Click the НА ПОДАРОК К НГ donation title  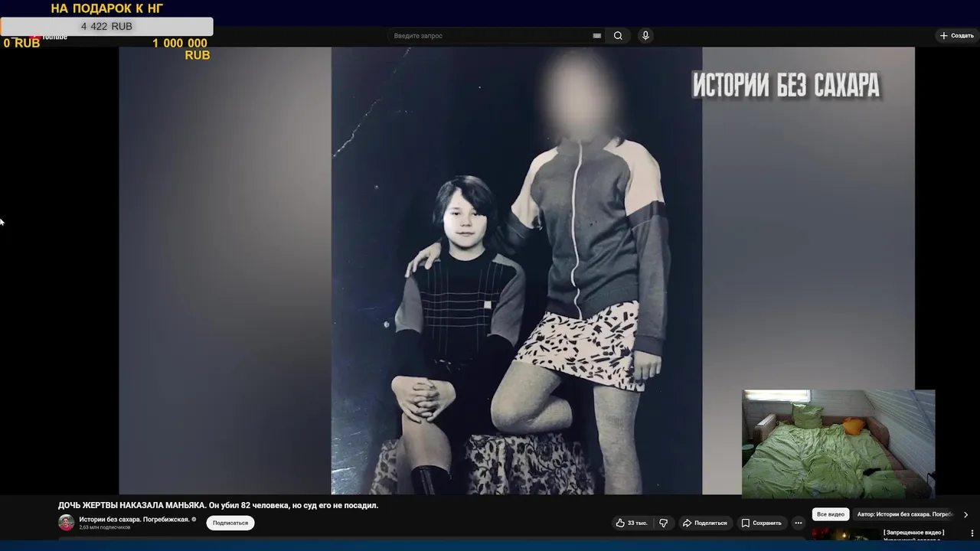point(106,8)
